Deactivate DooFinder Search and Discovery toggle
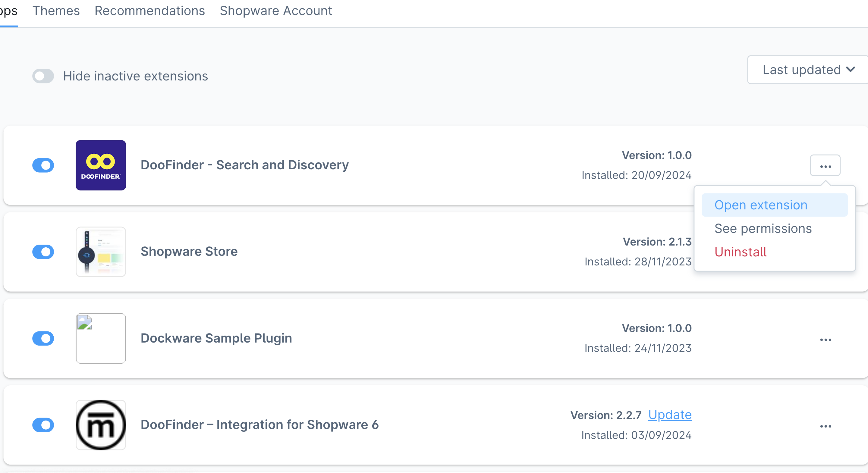 43,165
